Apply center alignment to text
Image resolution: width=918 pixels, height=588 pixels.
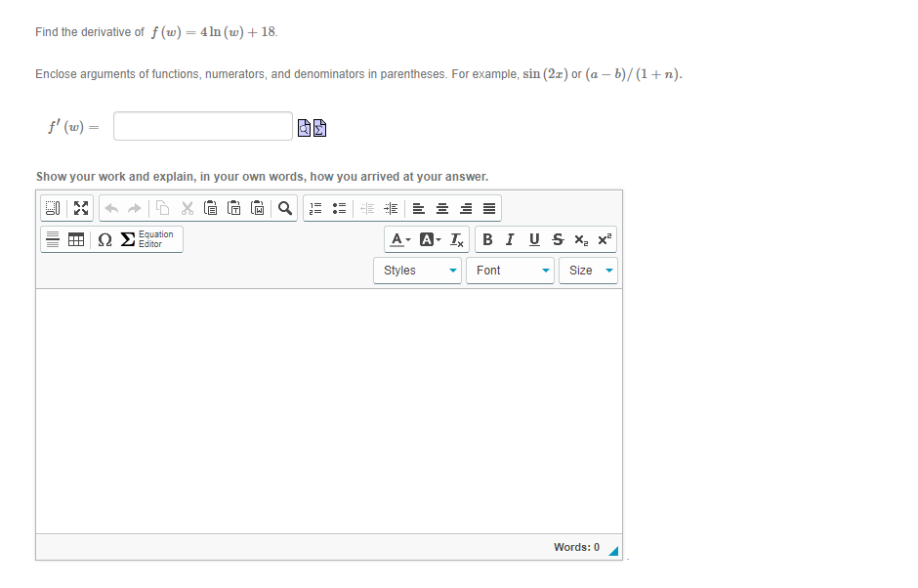[440, 208]
